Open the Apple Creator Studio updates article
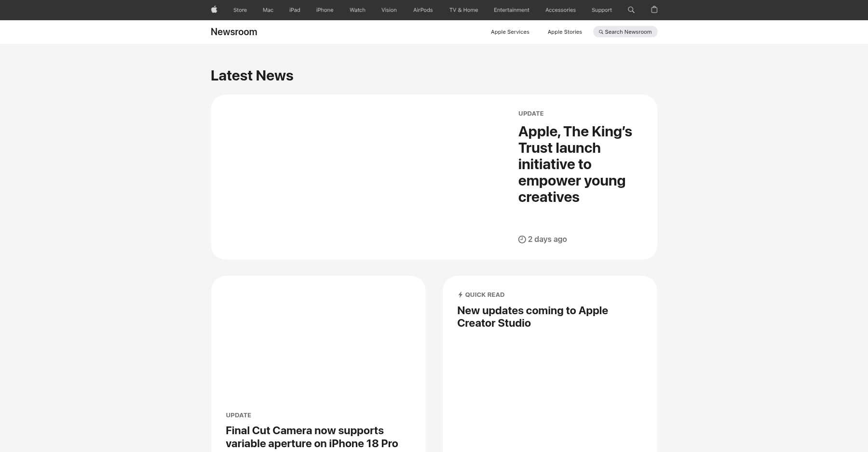 532,317
